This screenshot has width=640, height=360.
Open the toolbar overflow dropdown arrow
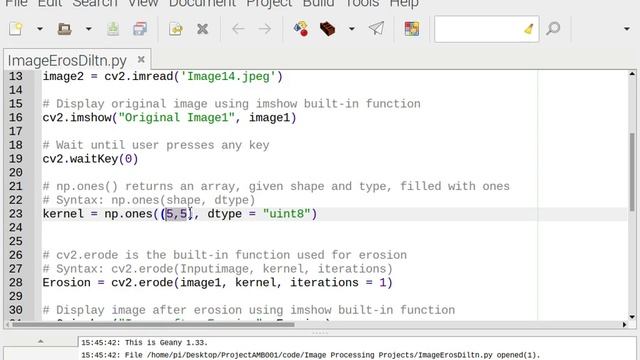[x=627, y=29]
